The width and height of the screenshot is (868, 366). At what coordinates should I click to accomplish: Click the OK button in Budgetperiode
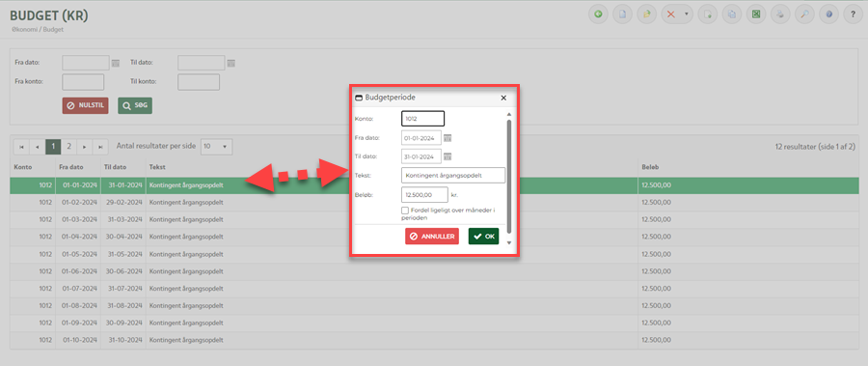point(483,237)
